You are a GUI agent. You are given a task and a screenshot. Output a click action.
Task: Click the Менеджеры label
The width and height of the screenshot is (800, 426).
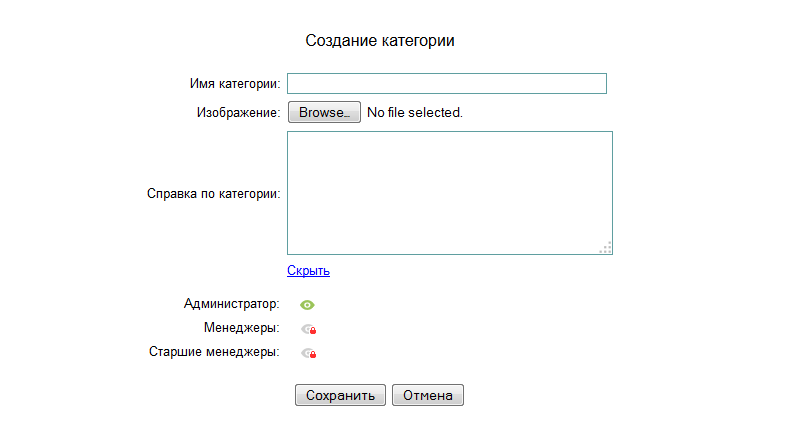(x=240, y=327)
